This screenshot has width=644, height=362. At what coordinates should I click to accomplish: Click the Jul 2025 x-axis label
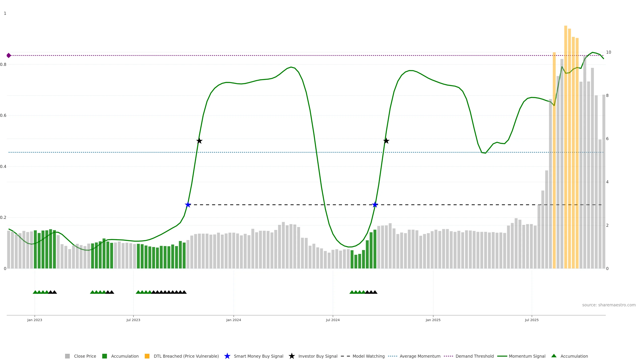coord(531,320)
